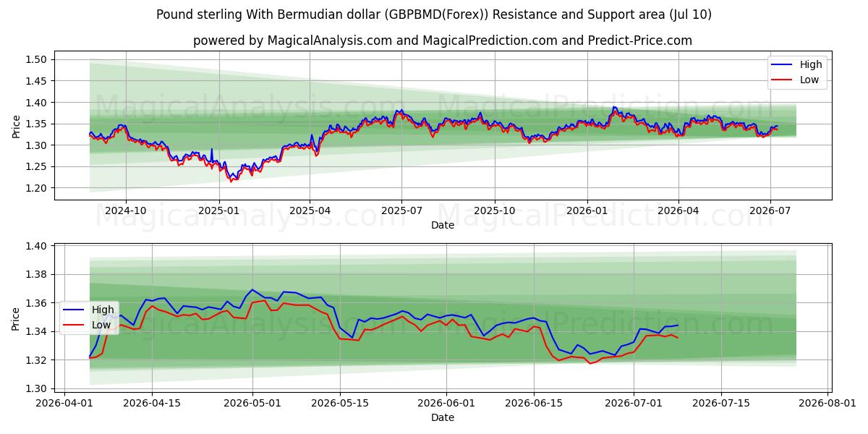Click the 2025-01 date tick label
The image size is (868, 434).
(x=218, y=210)
